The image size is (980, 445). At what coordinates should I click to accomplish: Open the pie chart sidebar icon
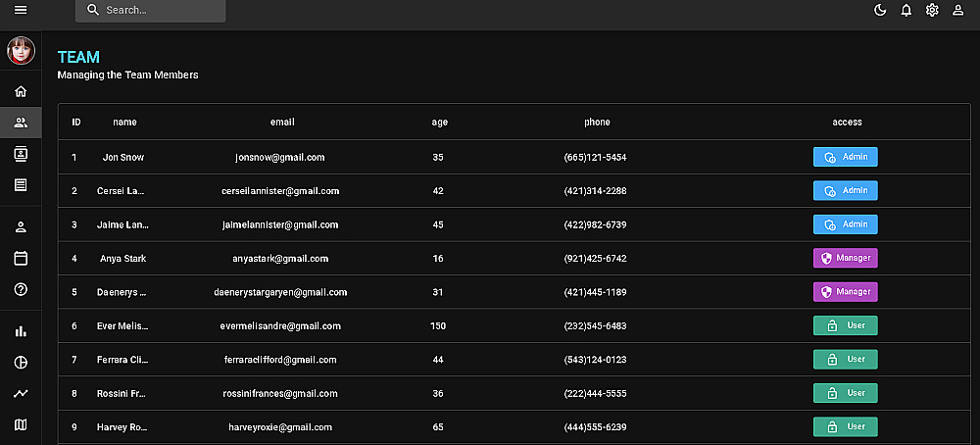[21, 363]
